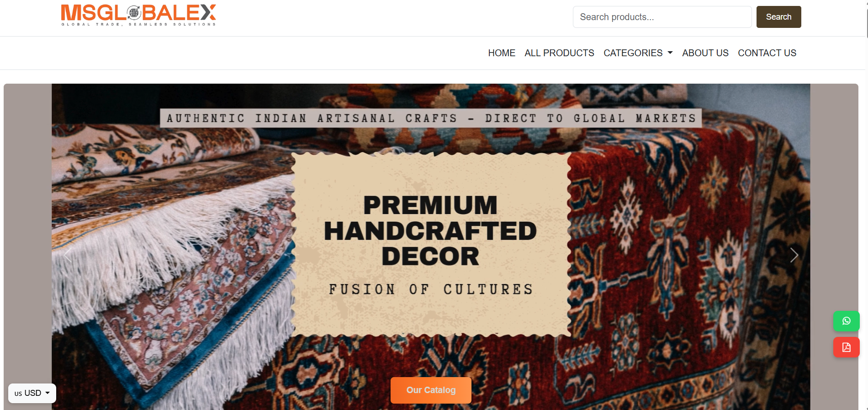
Task: Expand the USD currency selector
Action: pyautogui.click(x=32, y=393)
